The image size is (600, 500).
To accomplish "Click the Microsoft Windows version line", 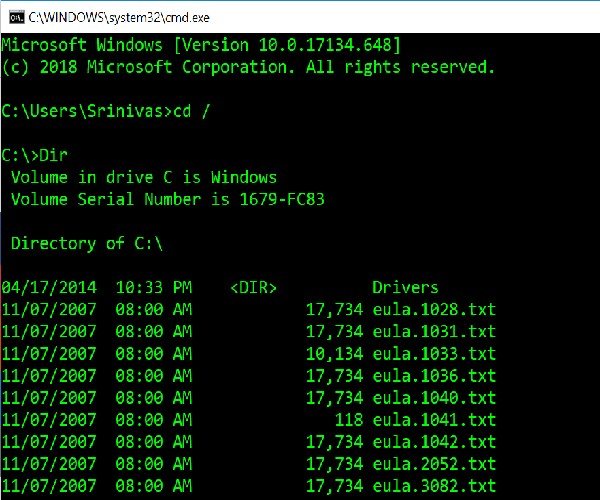I will point(201,45).
